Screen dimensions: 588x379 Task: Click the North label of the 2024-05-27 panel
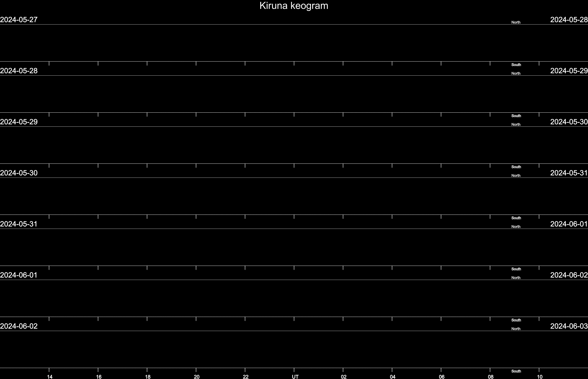tap(516, 22)
